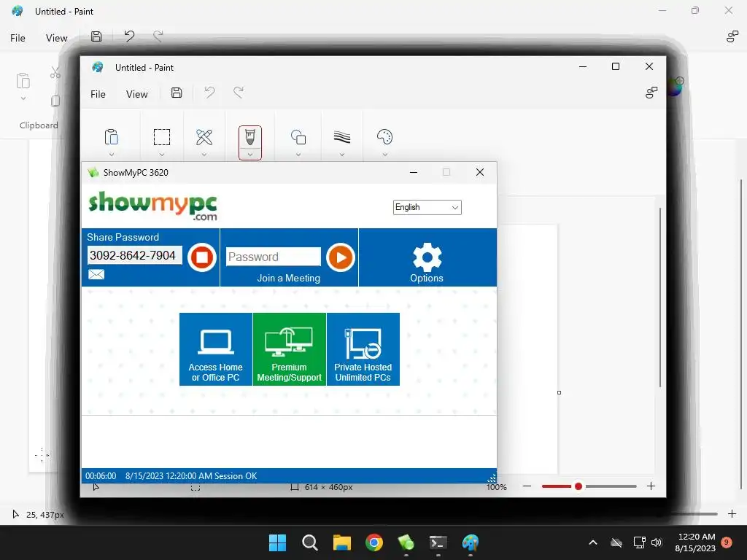The width and height of the screenshot is (747, 560).
Task: Open View menu in inner Paint window
Action: tap(136, 94)
